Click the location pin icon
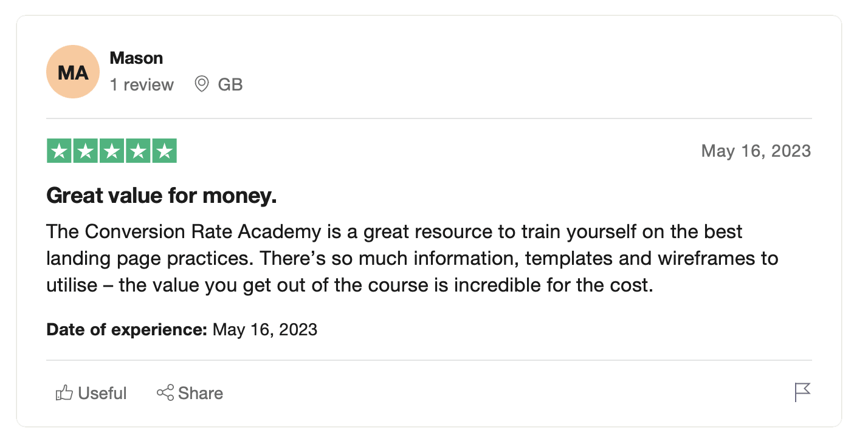The height and width of the screenshot is (441, 868). click(x=202, y=84)
